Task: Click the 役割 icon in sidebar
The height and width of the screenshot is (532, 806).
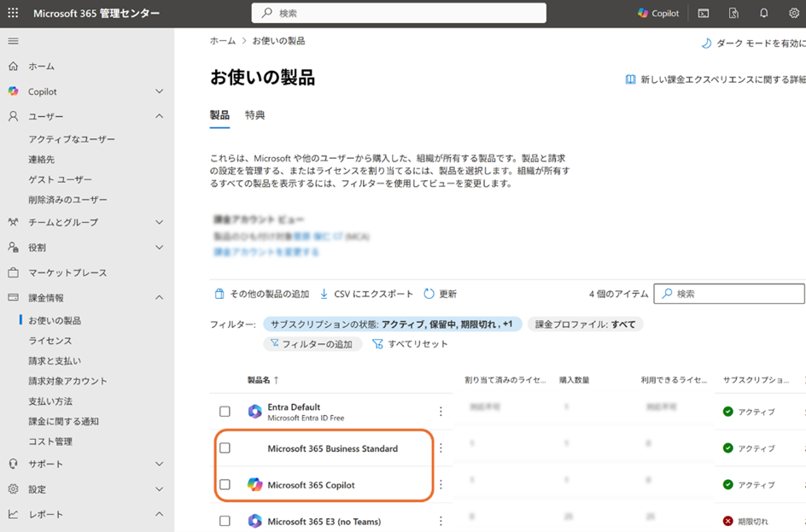Action: tap(14, 248)
